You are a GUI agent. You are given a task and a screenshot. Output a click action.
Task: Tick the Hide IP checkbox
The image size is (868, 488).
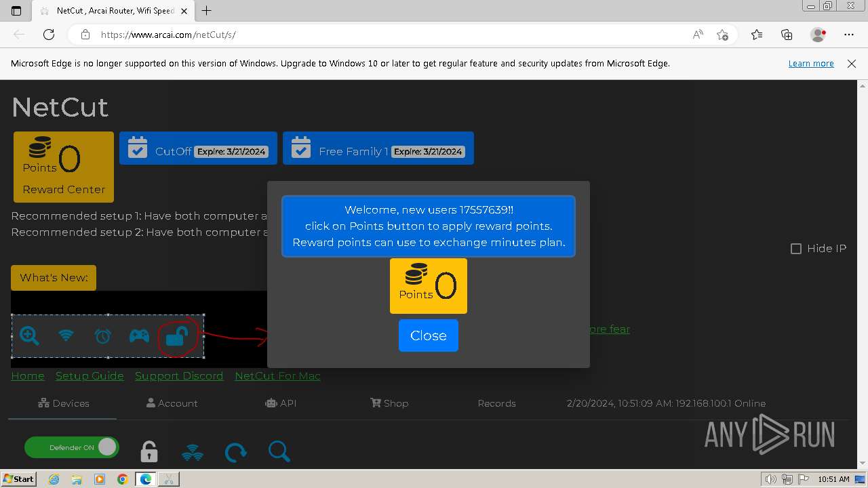(796, 249)
